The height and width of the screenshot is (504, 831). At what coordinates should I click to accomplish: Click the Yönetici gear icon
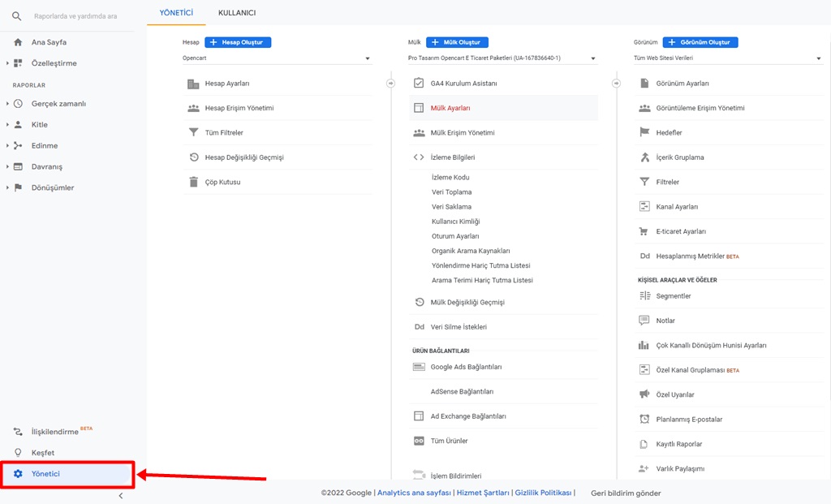pos(18,474)
